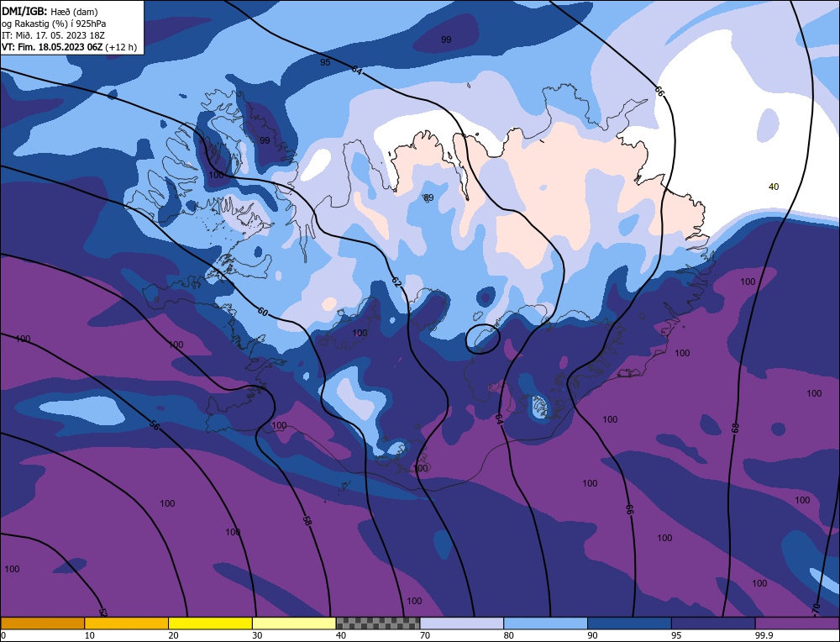
Task: Click the dark orange 0–10 legend swatch
Action: [42, 624]
